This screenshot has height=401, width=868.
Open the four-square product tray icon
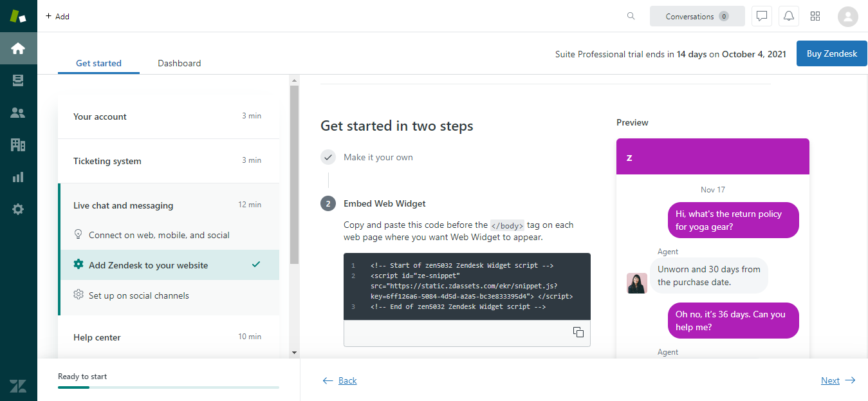815,15
